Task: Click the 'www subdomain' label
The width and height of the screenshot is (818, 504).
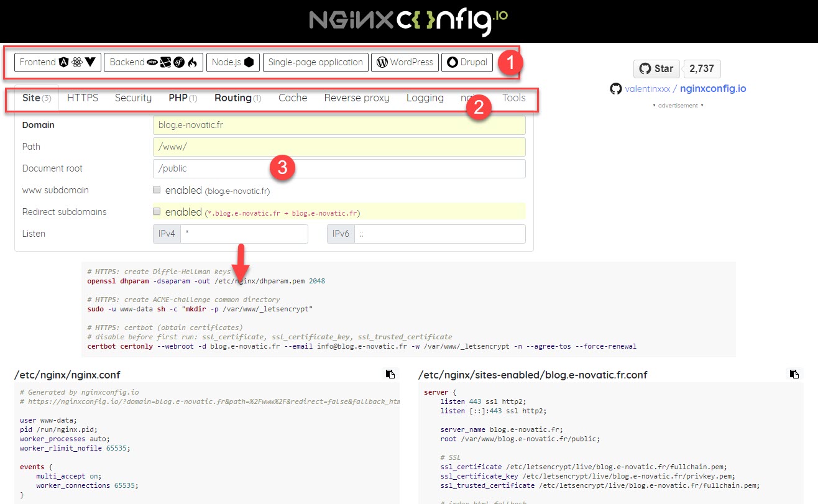Action: click(54, 190)
